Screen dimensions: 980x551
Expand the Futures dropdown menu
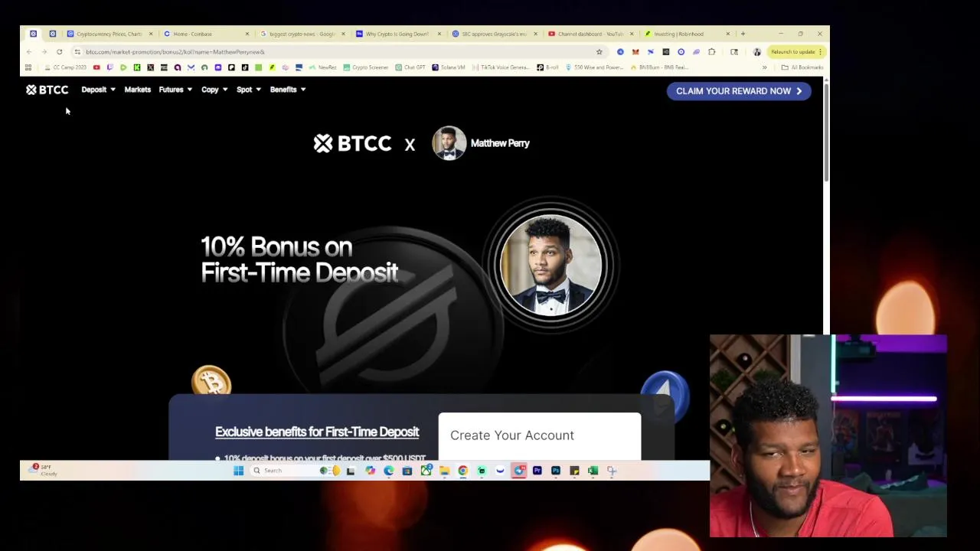tap(175, 90)
